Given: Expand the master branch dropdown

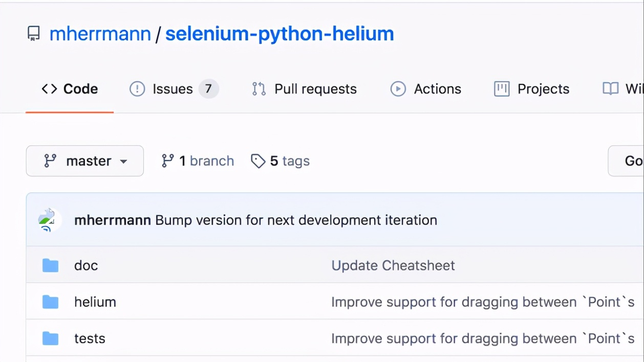Looking at the screenshot, I should click(x=85, y=161).
